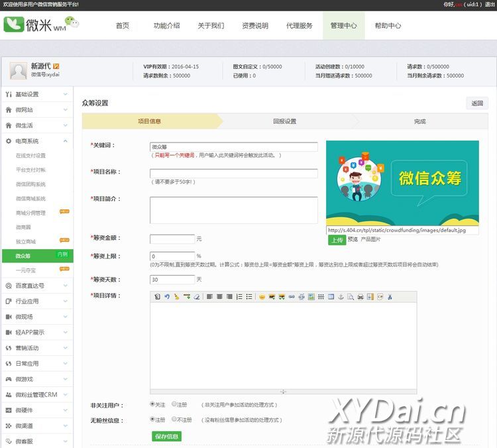Open 一元夺宝 in the sidebar
Screen dimensions: 497x448
click(26, 270)
